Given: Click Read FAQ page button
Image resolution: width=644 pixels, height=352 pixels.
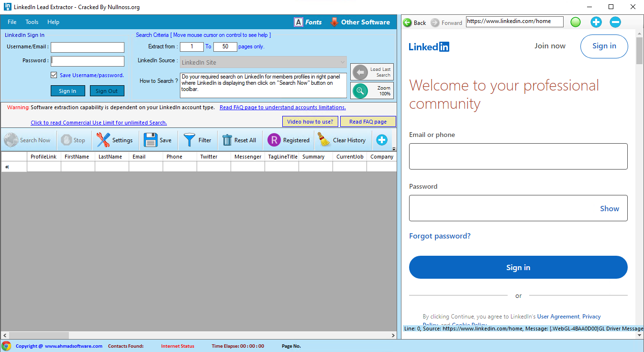Looking at the screenshot, I should point(368,122).
